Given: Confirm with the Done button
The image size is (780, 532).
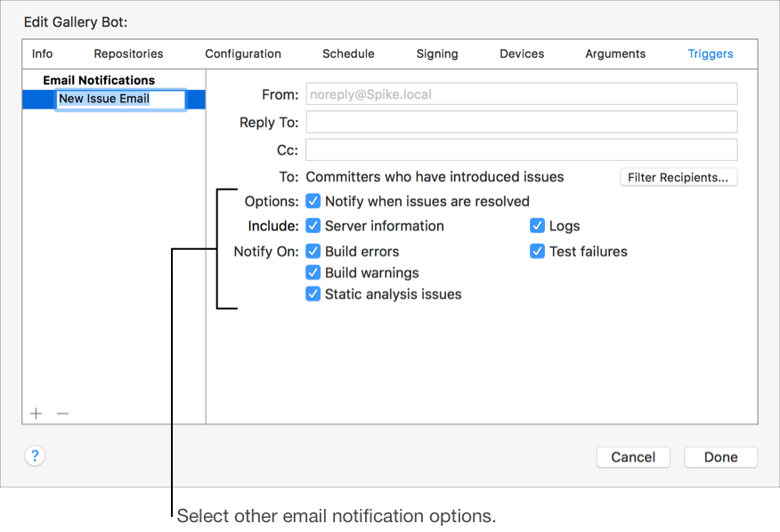Looking at the screenshot, I should 720,457.
